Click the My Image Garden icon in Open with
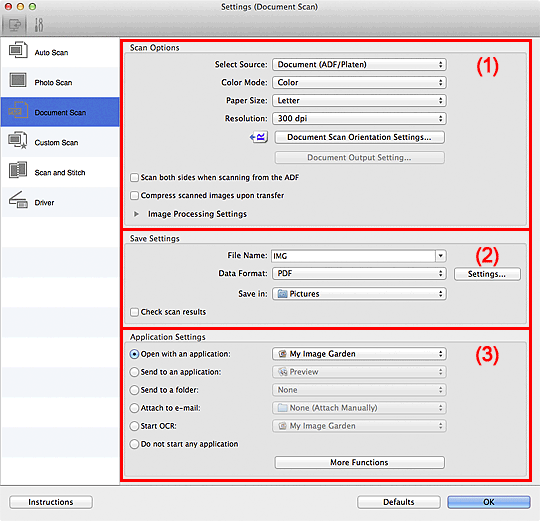Viewport: 540px width, 521px height. click(x=282, y=354)
